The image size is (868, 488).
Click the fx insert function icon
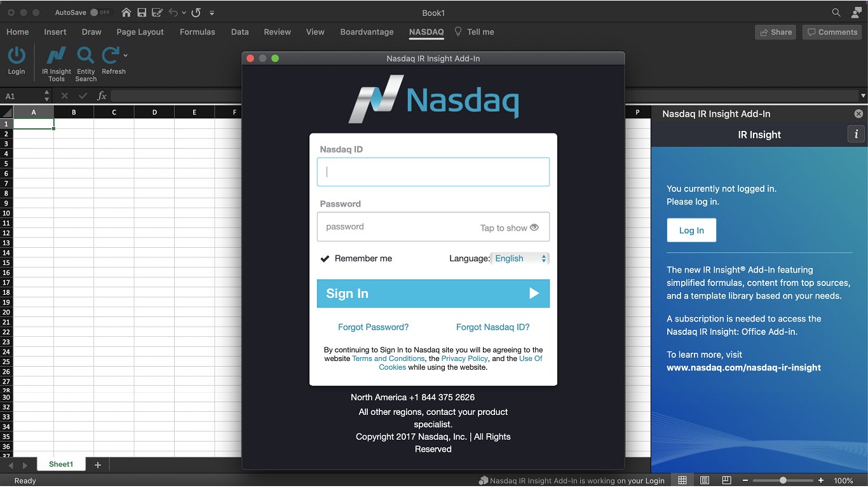coord(102,96)
